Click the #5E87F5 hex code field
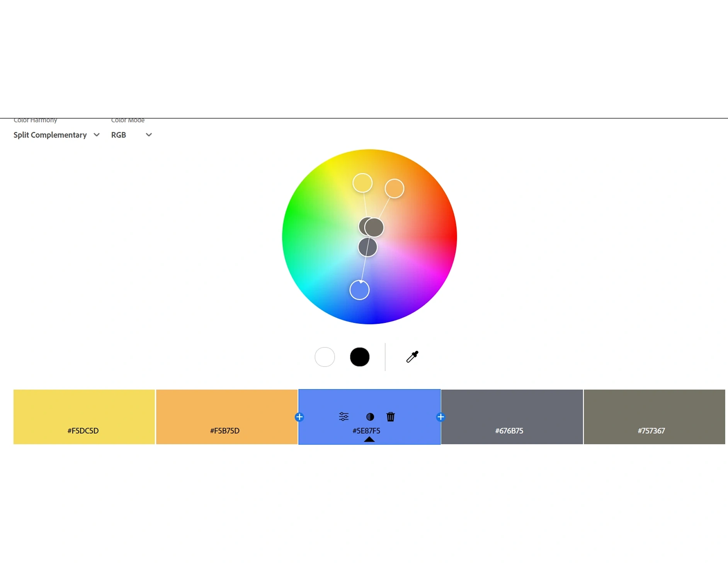 pyautogui.click(x=366, y=431)
